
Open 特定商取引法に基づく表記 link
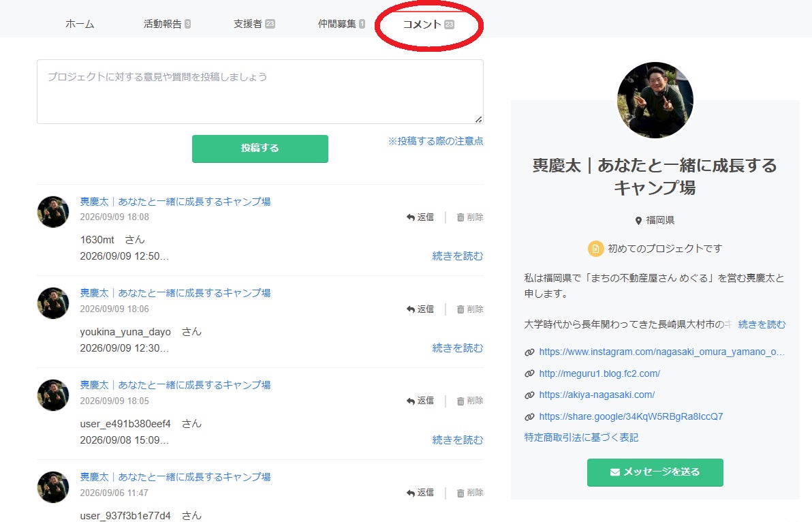(581, 437)
